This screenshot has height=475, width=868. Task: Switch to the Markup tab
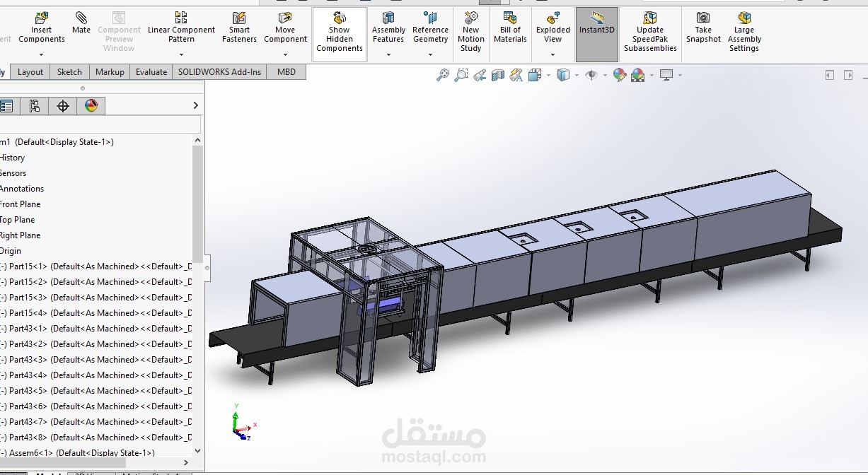[110, 72]
